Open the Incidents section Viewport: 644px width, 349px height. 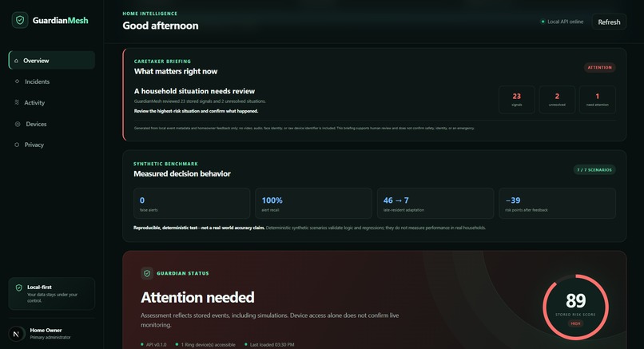52,81
